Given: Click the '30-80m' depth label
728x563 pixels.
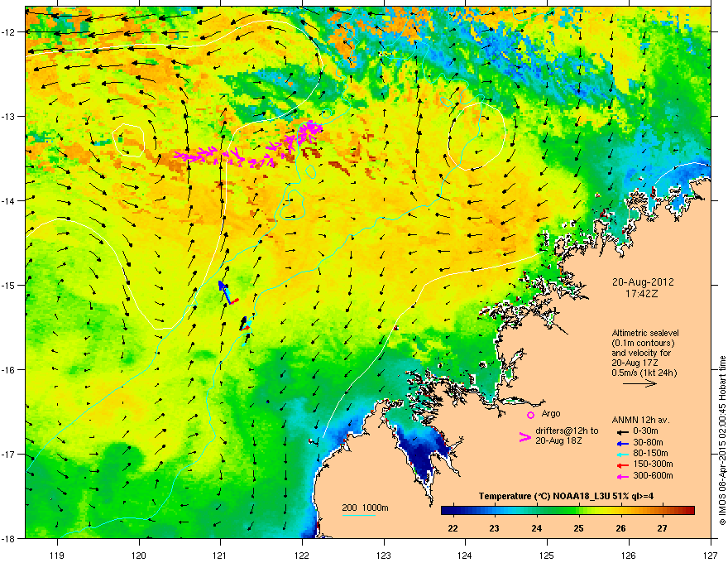Looking at the screenshot, I should click(x=648, y=442).
